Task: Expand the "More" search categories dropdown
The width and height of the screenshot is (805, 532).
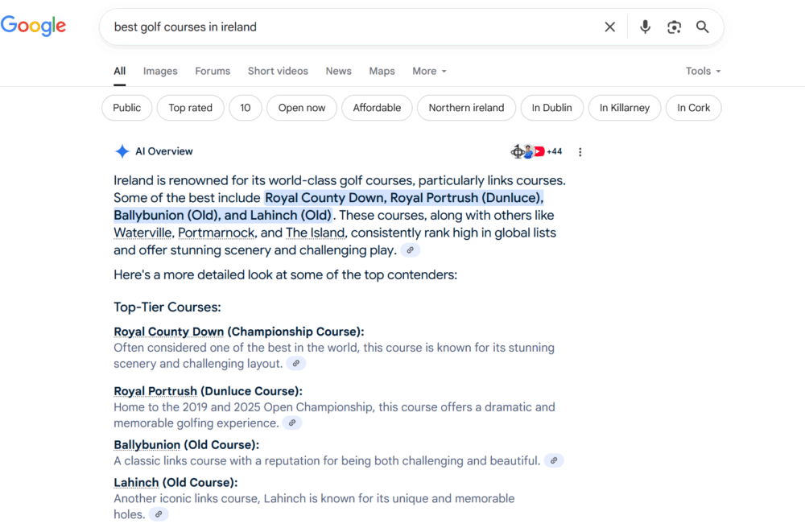Action: pyautogui.click(x=429, y=71)
